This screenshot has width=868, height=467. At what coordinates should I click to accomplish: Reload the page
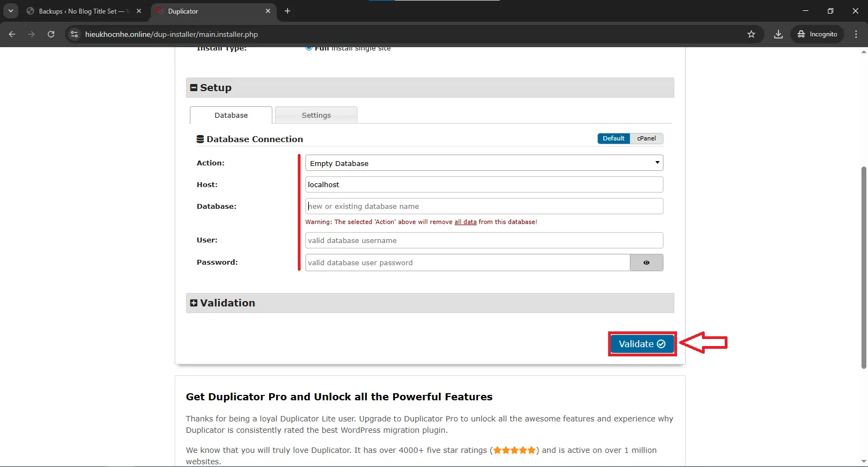pyautogui.click(x=51, y=34)
